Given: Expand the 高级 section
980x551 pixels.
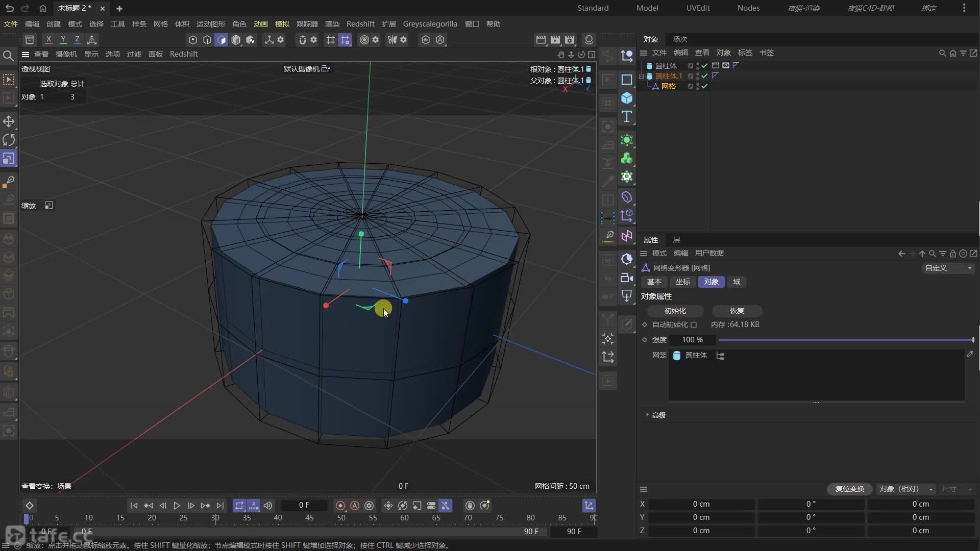Looking at the screenshot, I should (655, 415).
